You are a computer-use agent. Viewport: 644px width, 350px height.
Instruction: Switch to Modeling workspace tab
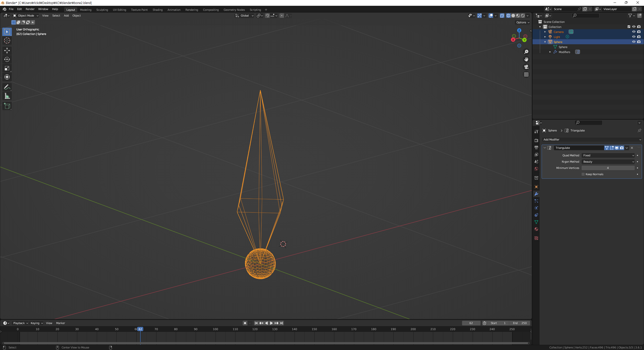point(86,10)
